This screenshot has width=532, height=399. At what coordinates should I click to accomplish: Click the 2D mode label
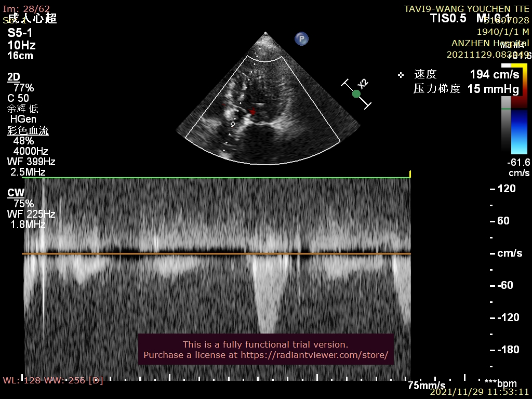point(14,77)
